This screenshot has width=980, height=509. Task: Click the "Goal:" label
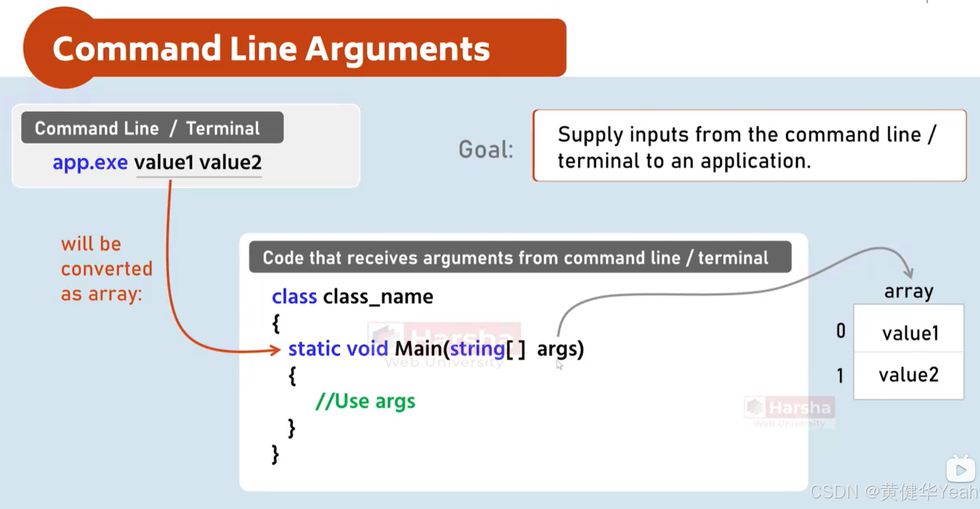pyautogui.click(x=486, y=149)
